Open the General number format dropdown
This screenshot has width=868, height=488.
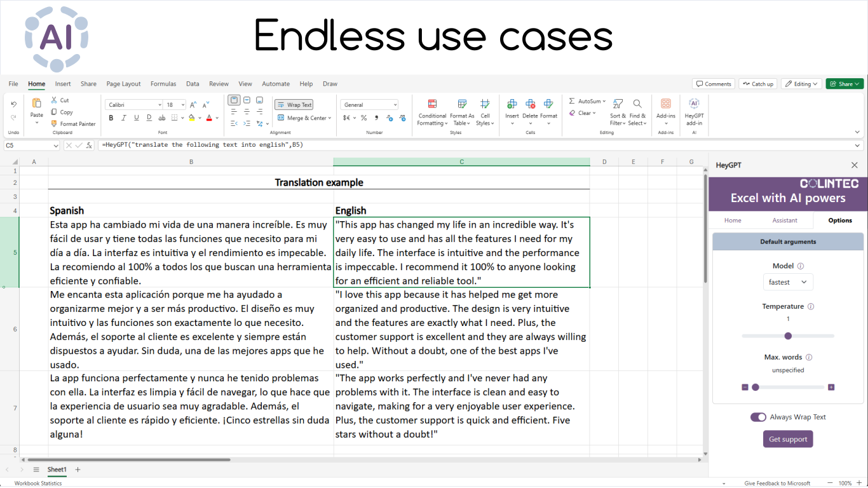point(369,105)
